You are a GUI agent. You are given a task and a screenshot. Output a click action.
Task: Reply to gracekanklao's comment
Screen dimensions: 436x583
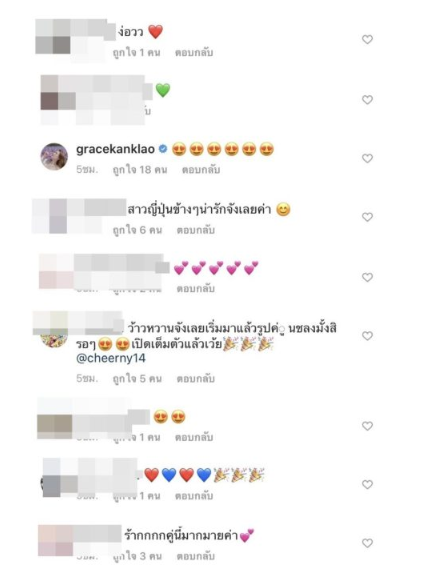201,170
